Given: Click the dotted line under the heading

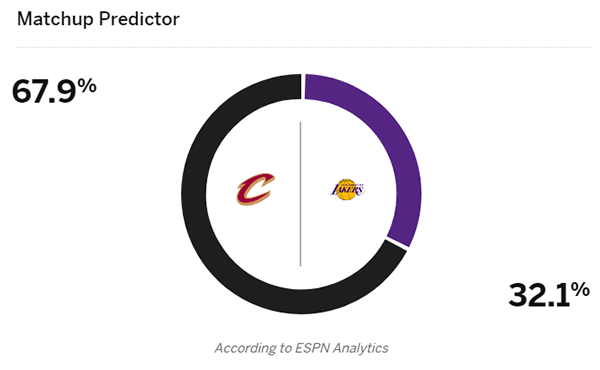Looking at the screenshot, I should coord(303,47).
